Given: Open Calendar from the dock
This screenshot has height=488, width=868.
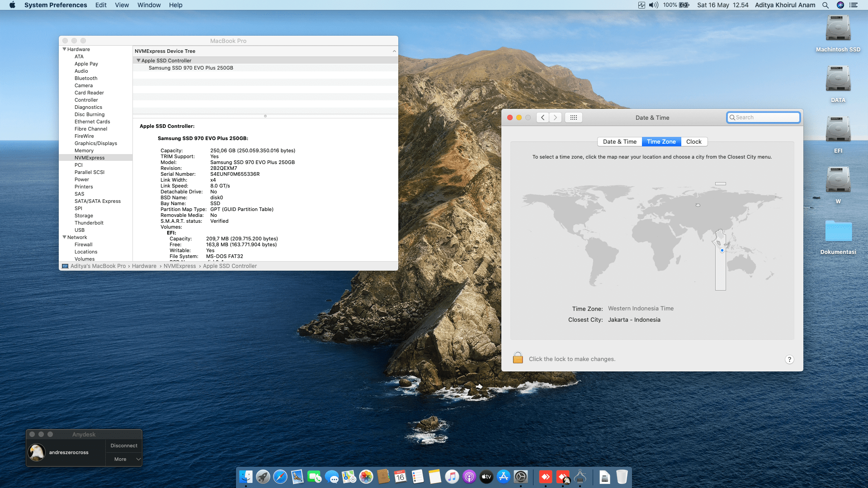Looking at the screenshot, I should [401, 477].
